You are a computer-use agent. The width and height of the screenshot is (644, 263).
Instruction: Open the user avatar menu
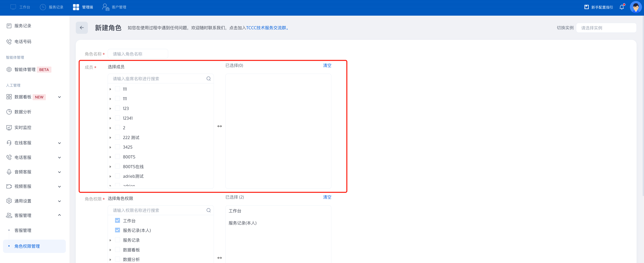[x=635, y=7]
